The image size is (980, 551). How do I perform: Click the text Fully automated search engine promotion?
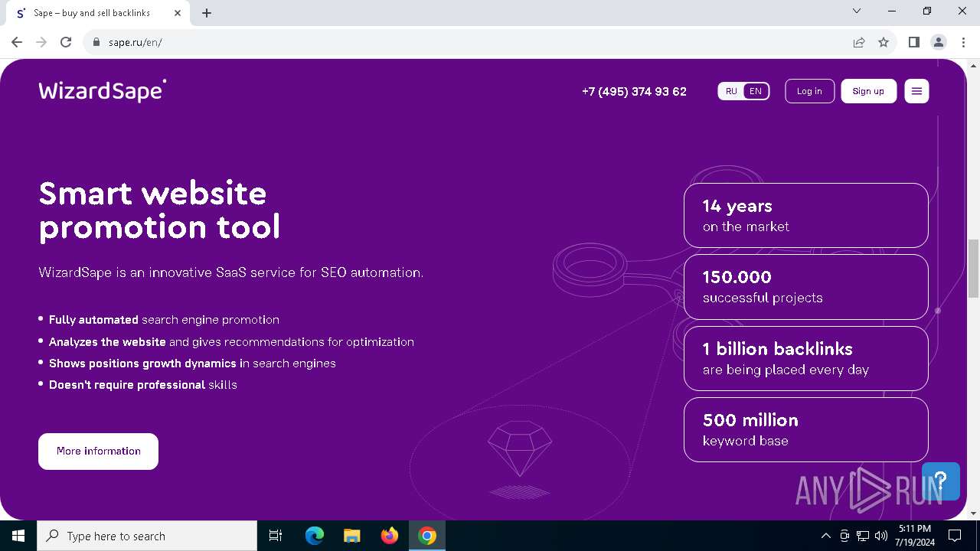[164, 320]
